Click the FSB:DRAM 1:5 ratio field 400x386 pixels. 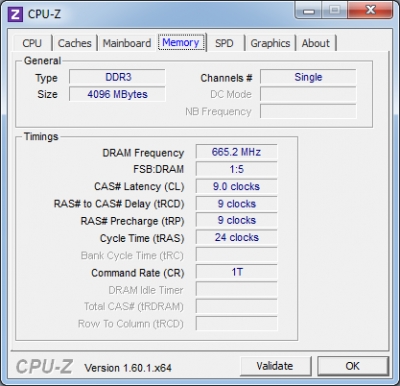[236, 169]
